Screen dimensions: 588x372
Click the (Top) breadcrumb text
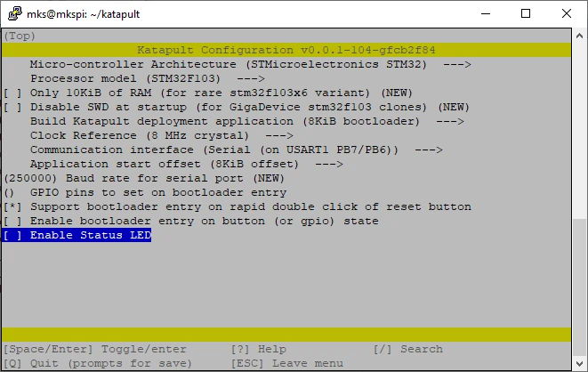(20, 36)
